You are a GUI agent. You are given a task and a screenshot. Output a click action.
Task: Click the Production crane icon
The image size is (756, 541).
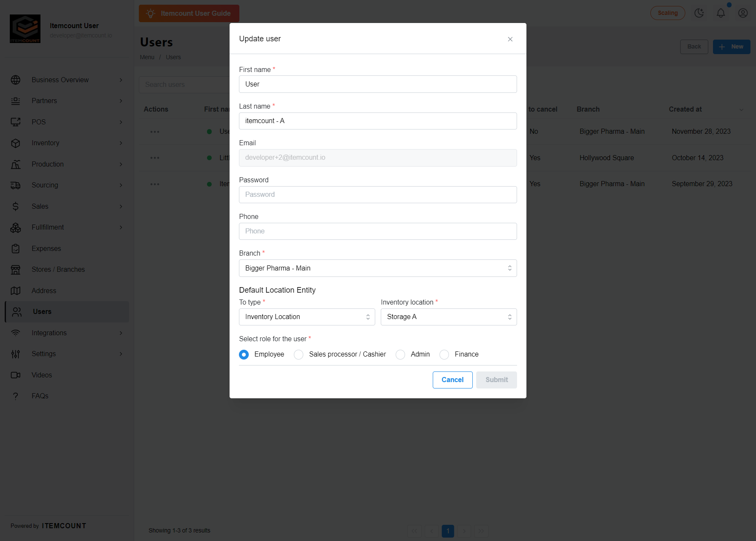[16, 164]
